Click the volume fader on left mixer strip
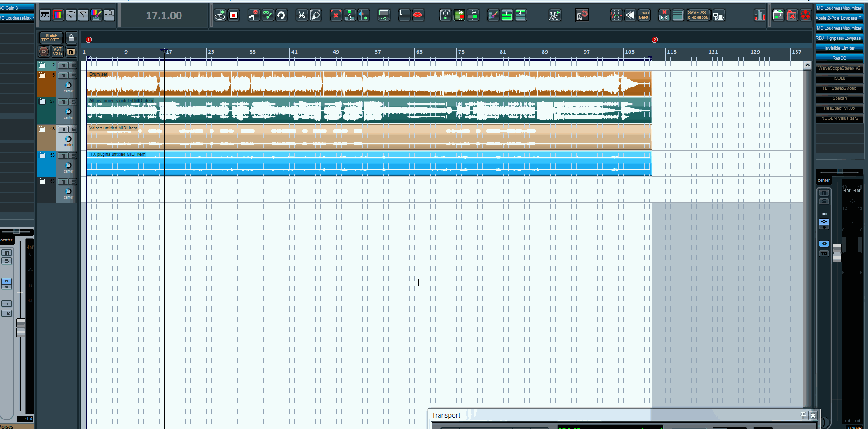 [x=21, y=328]
